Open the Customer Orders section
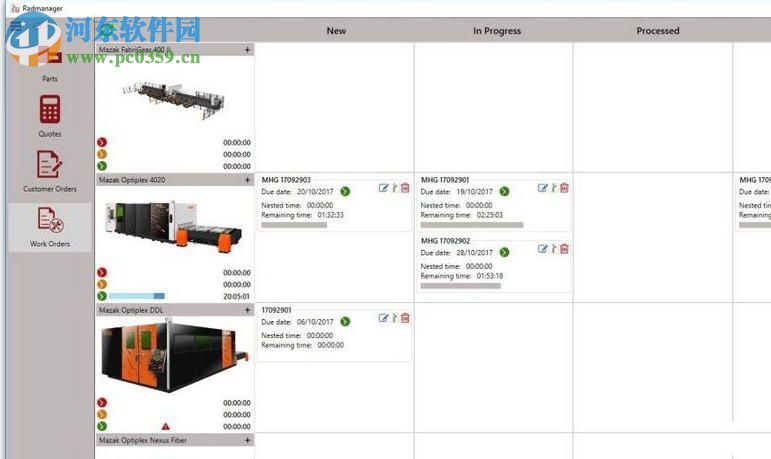771x459 pixels. tap(50, 171)
